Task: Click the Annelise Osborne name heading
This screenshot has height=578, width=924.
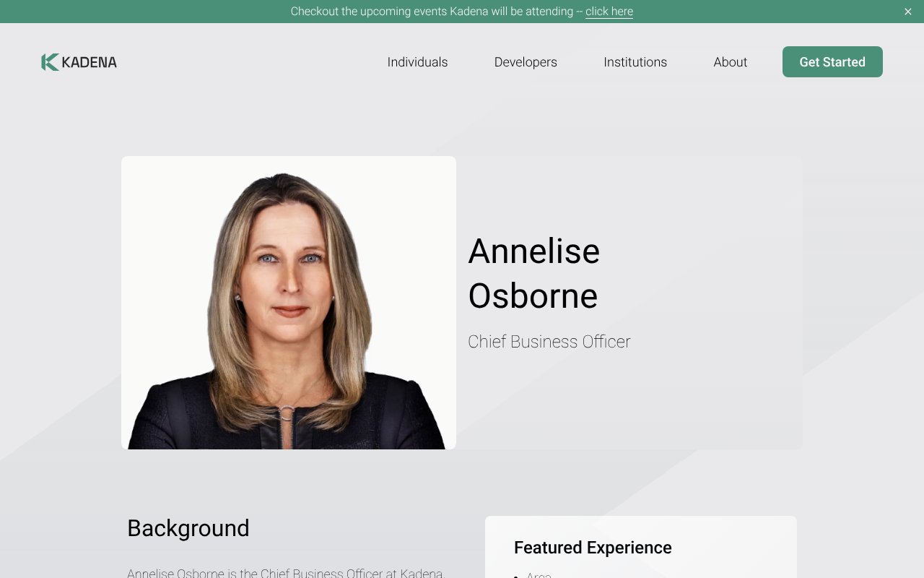Action: click(x=534, y=273)
